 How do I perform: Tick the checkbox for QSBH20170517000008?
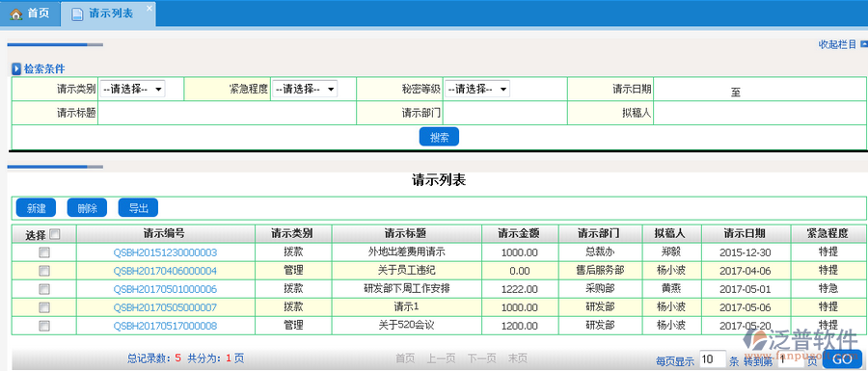point(43,326)
